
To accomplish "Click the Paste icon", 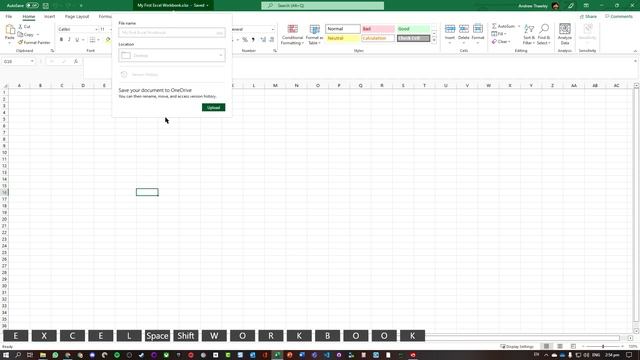I will (10, 30).
